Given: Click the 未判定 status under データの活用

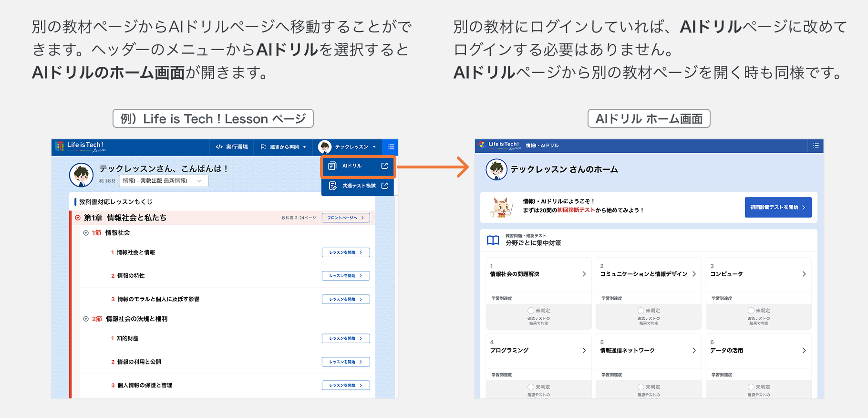Looking at the screenshot, I should point(759,387).
